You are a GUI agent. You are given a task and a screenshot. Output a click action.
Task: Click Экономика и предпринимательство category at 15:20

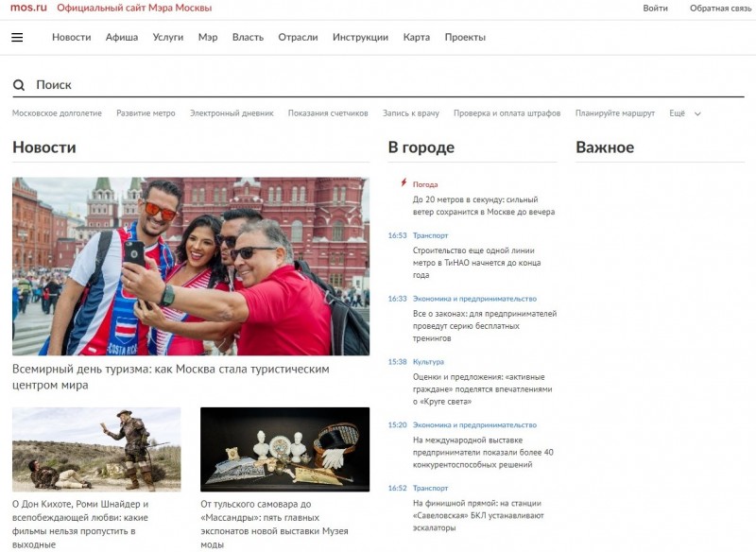(x=474, y=425)
